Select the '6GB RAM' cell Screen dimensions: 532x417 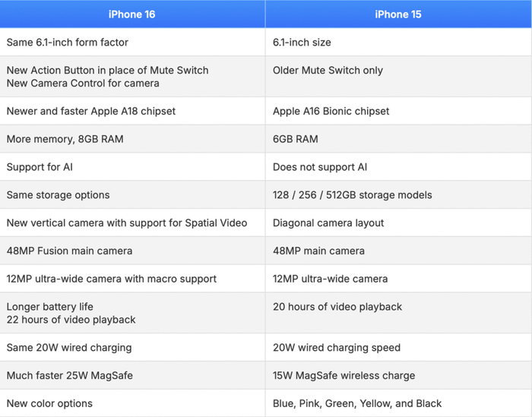[295, 139]
